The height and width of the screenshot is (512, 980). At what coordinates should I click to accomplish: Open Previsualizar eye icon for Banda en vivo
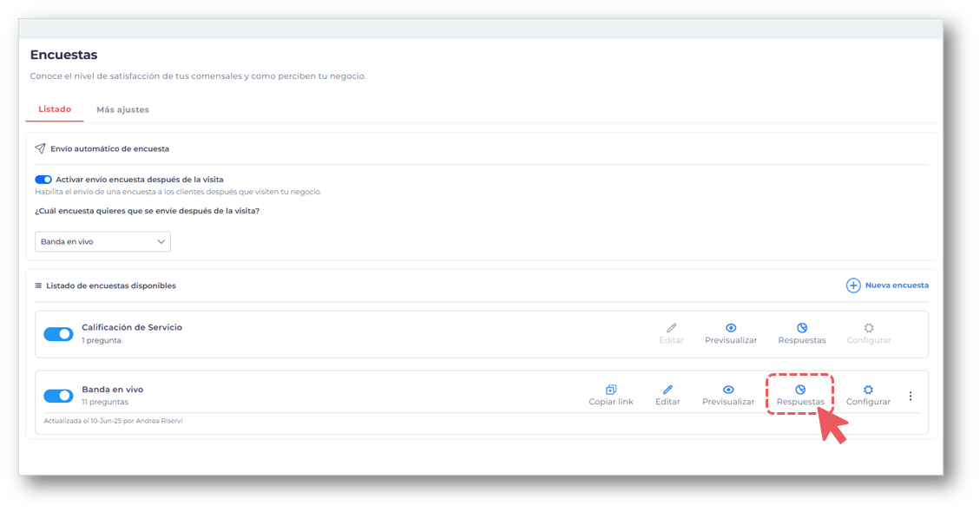pyautogui.click(x=728, y=391)
